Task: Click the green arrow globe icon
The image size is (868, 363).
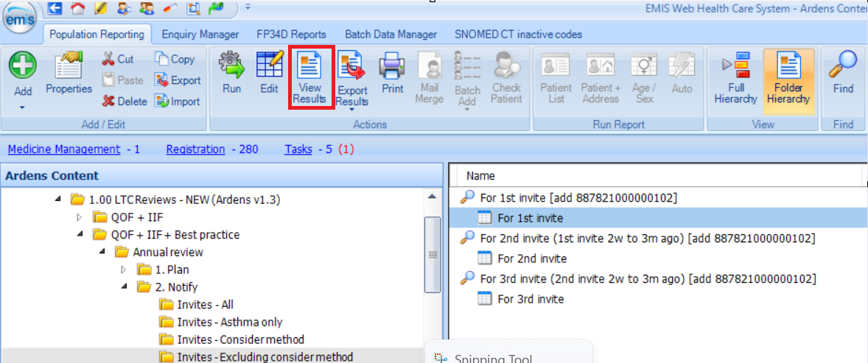Action: coord(215,8)
